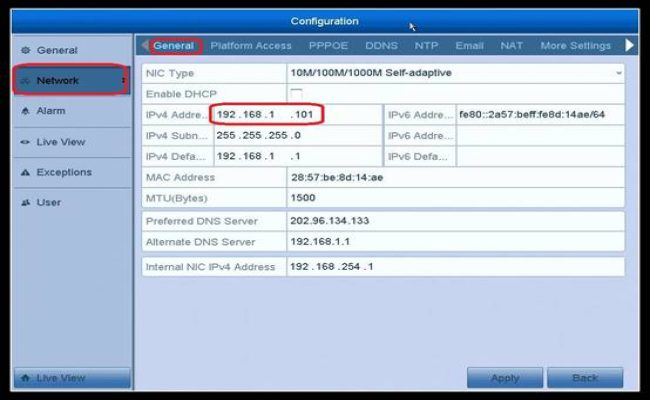Select the MTU(Bytes) value field
The image size is (650, 400).
pyautogui.click(x=455, y=198)
